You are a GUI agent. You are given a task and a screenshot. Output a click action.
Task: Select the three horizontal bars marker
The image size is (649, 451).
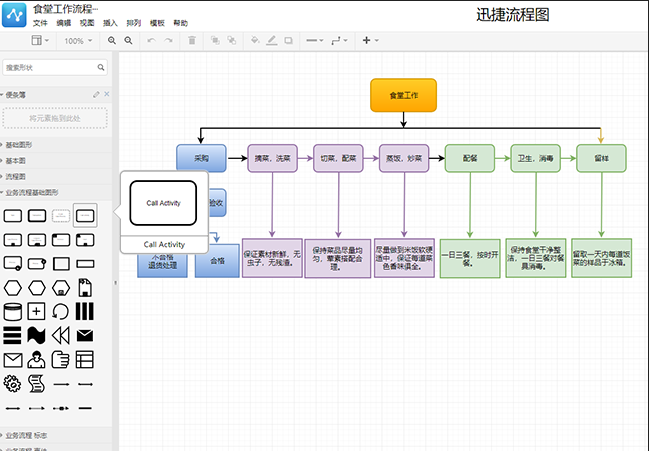(12, 335)
